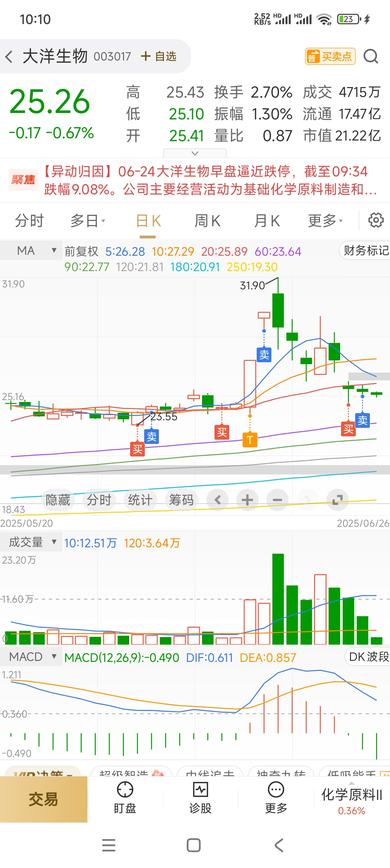Toggle 财务标记 financial markers

click(x=365, y=250)
